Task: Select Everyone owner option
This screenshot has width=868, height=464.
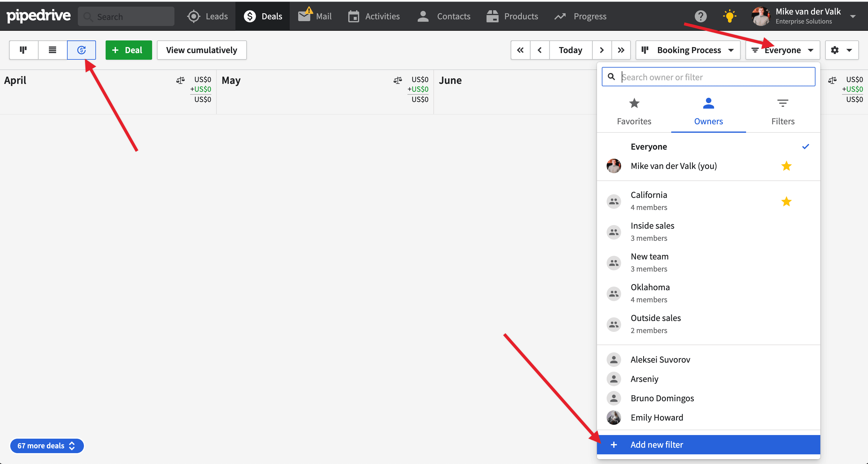Action: (648, 147)
